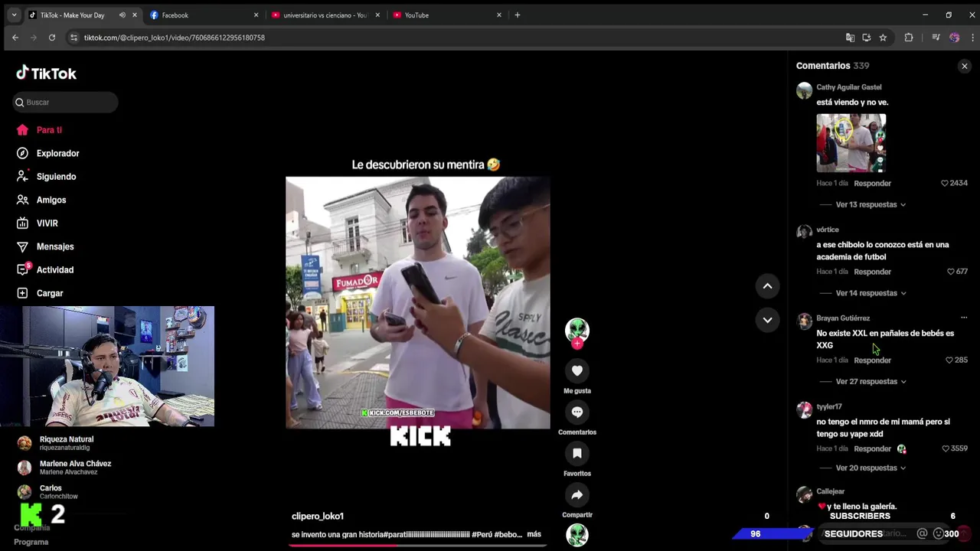The height and width of the screenshot is (551, 980).
Task: Open the image in Cathy's comment
Action: click(851, 143)
